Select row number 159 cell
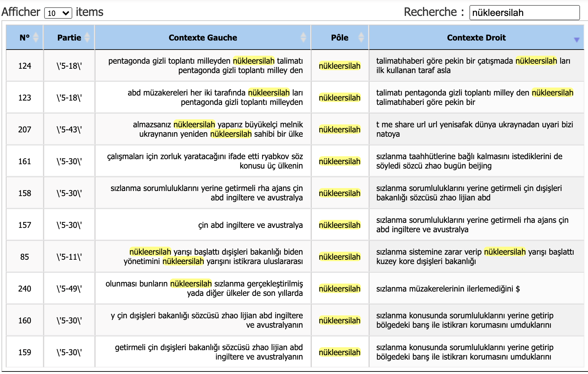Viewport: 588px width, 374px height. pos(25,352)
